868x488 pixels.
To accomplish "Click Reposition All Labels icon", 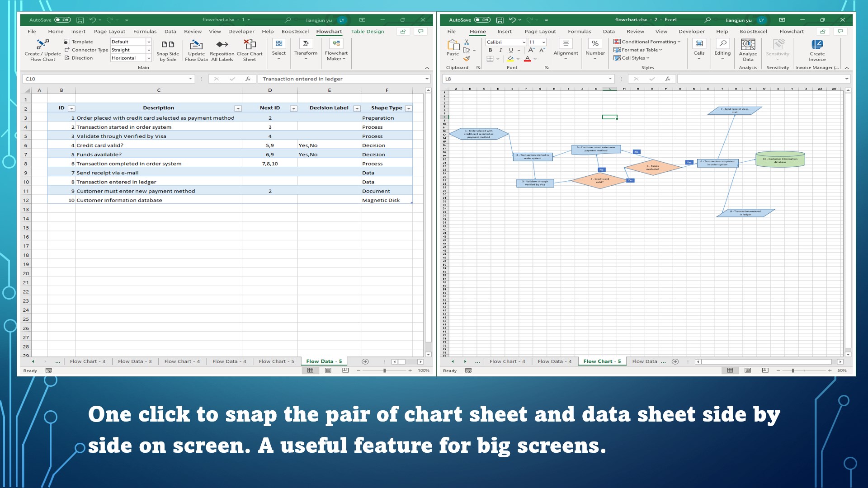I will coord(222,45).
